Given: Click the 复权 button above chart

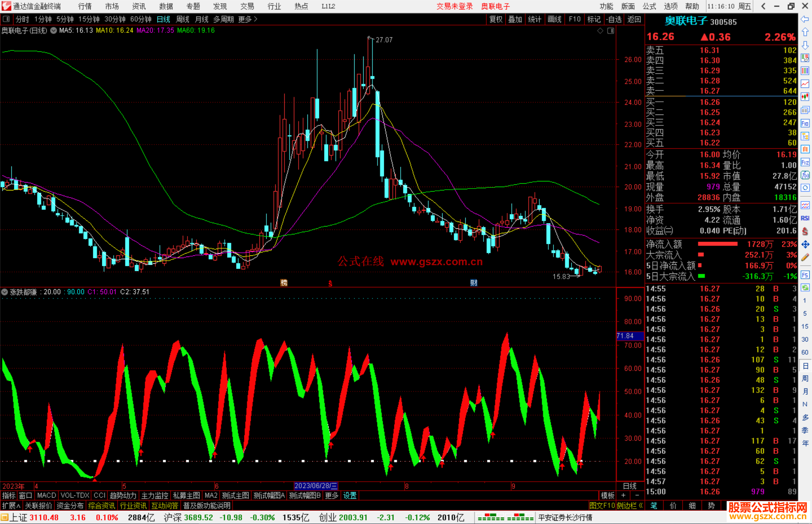Looking at the screenshot, I should point(496,19).
